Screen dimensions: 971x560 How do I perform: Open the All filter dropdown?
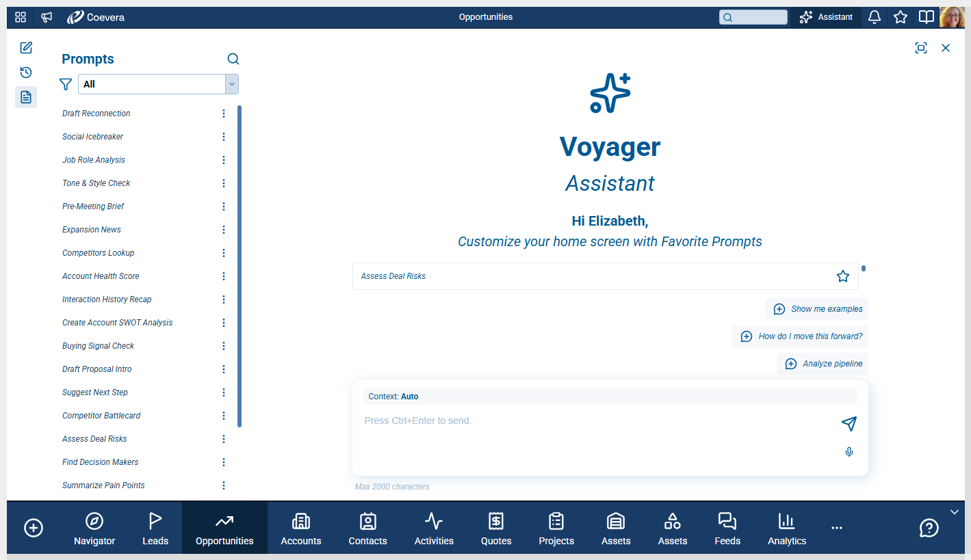pyautogui.click(x=158, y=84)
